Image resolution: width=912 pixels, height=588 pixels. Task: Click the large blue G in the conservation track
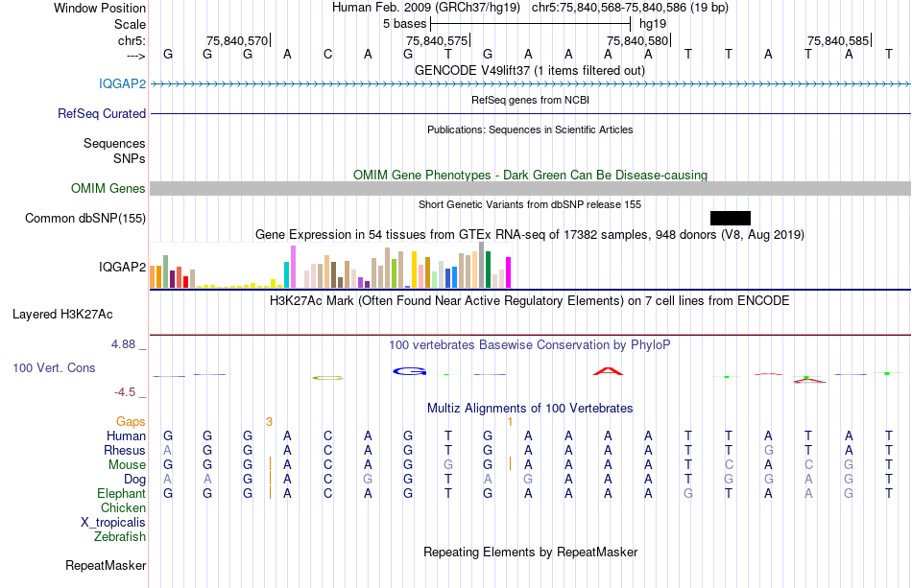click(410, 371)
